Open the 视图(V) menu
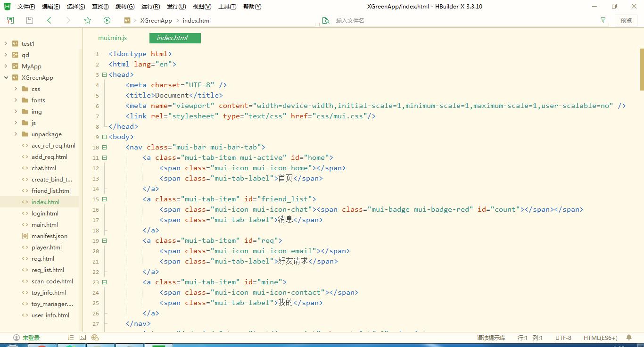Image resolution: width=644 pixels, height=347 pixels. [202, 7]
